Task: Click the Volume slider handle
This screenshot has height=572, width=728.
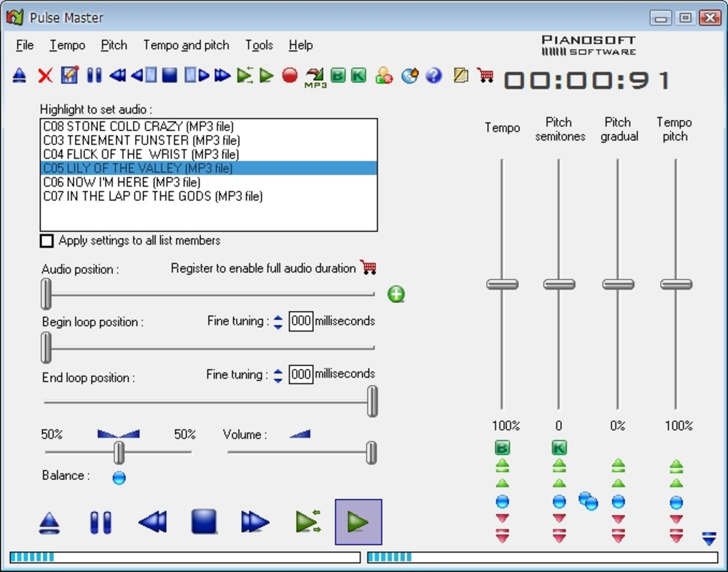Action: (371, 453)
